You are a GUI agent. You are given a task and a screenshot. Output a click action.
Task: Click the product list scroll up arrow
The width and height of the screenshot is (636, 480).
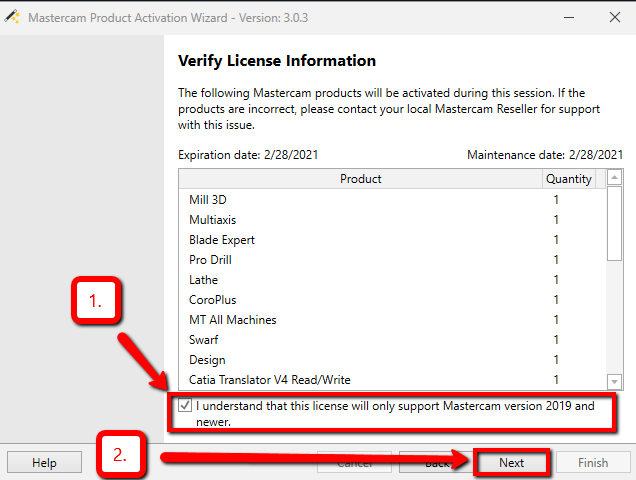pyautogui.click(x=614, y=177)
